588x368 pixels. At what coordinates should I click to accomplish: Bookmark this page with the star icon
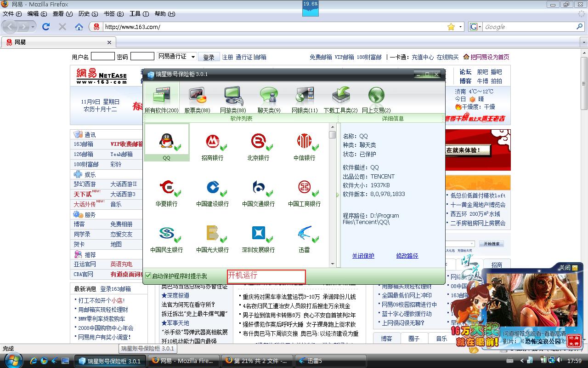pos(451,27)
